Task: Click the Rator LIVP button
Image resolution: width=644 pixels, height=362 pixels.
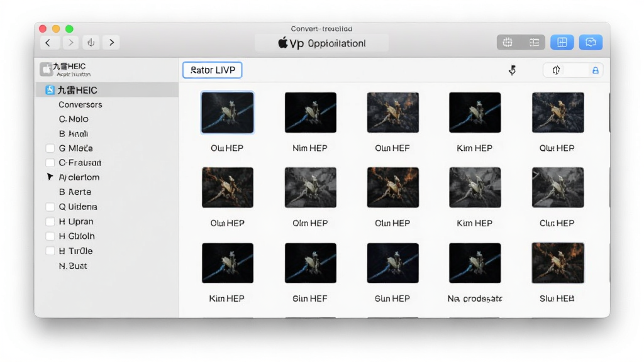Action: (x=213, y=70)
